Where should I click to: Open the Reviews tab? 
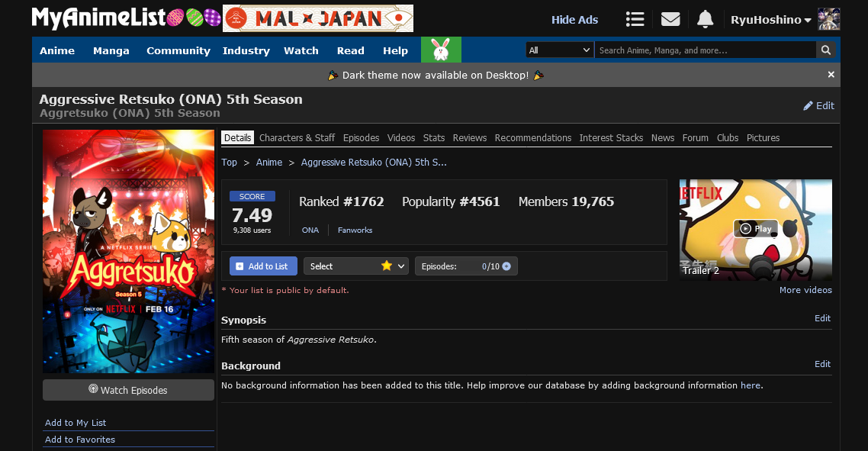click(469, 138)
